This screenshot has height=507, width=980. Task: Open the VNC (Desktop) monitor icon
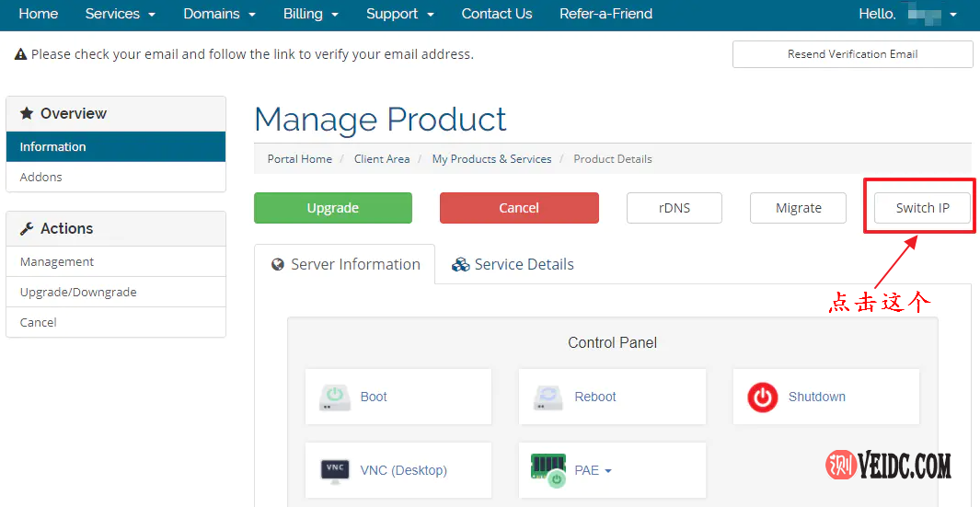pyautogui.click(x=335, y=470)
